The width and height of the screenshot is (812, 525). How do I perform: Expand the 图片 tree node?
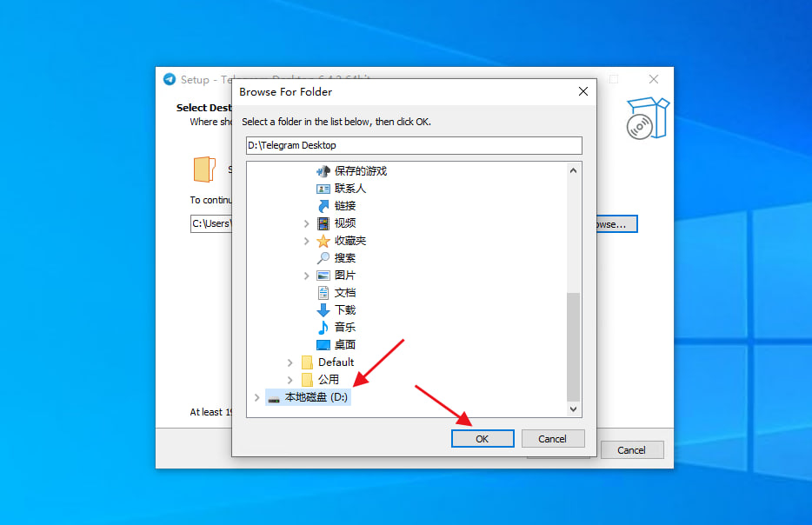(x=306, y=276)
